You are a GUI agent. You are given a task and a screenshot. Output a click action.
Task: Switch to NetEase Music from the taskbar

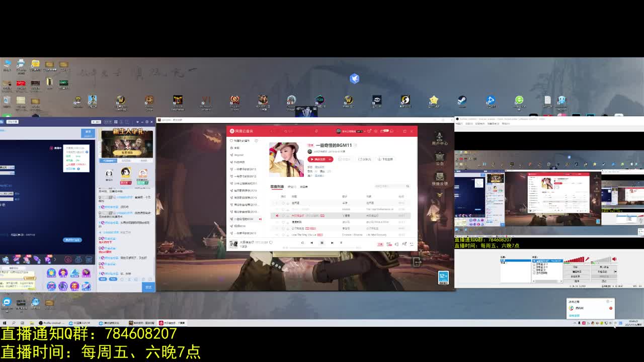tap(173, 323)
